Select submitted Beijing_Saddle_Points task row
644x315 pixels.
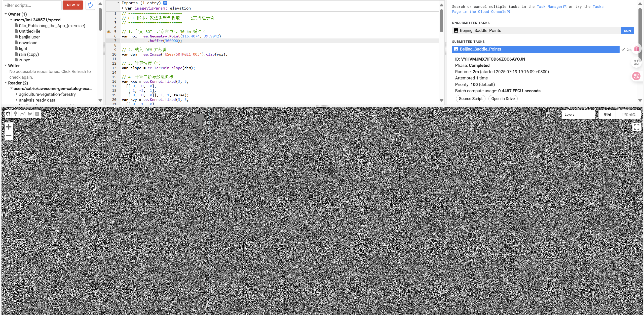(x=536, y=49)
